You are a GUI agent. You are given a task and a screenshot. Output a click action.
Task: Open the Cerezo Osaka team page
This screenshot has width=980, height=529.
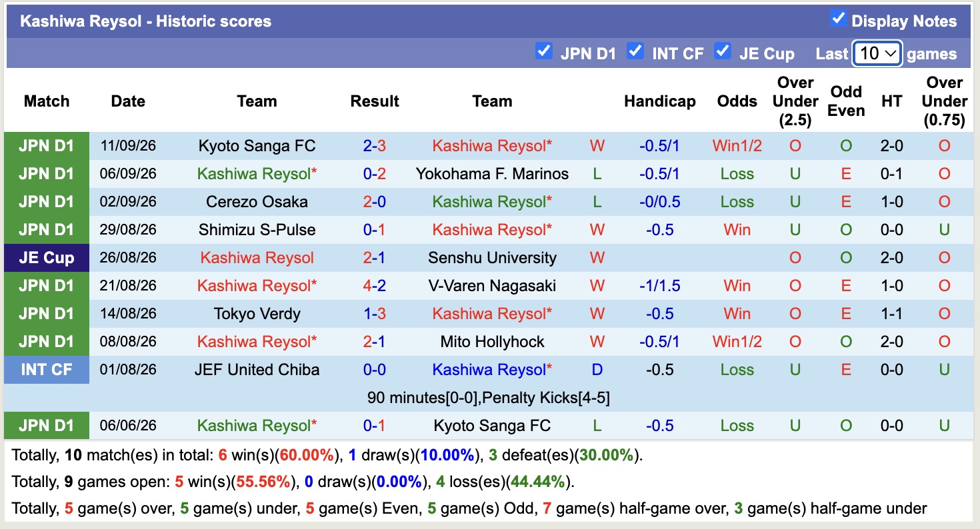[257, 202]
